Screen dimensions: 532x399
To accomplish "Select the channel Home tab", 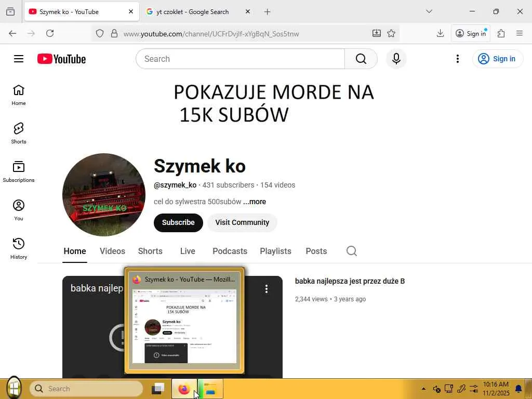I will coord(75,251).
